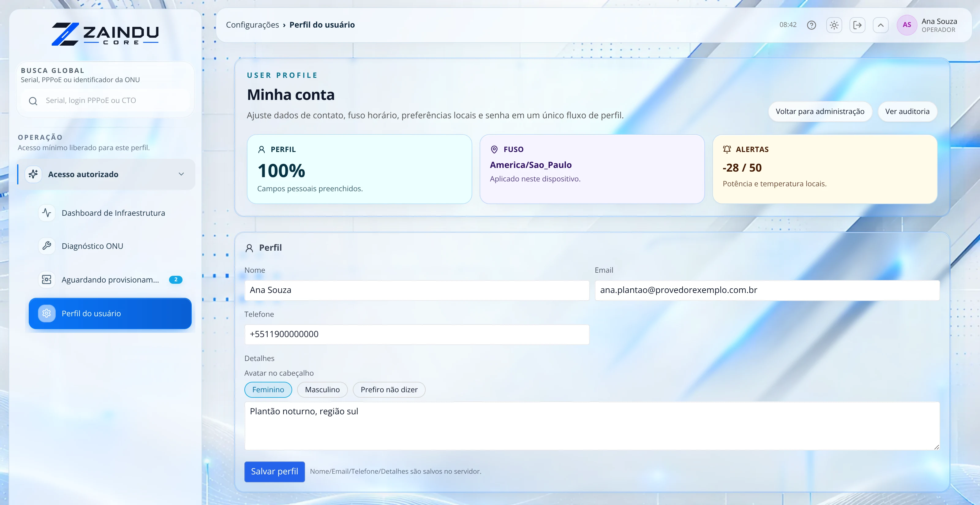Click the BUSCA GLOBAL heading
The width and height of the screenshot is (980, 505).
pyautogui.click(x=52, y=70)
